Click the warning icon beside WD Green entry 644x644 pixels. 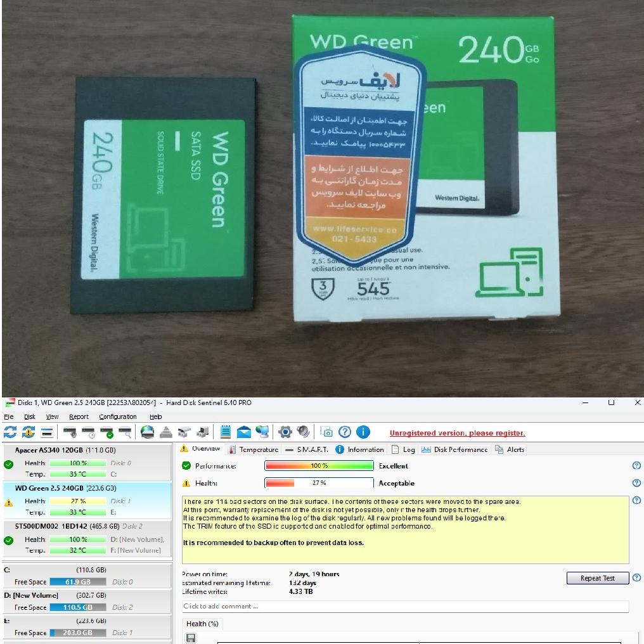tap(8, 502)
